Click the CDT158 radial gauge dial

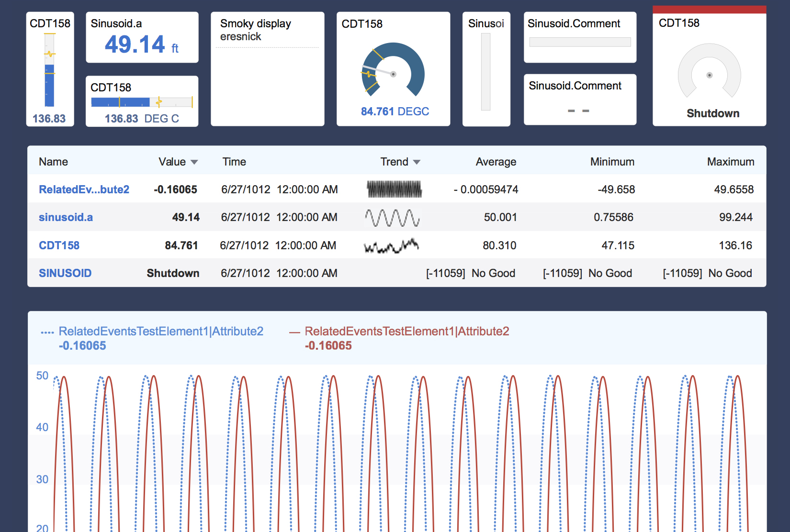(x=393, y=70)
